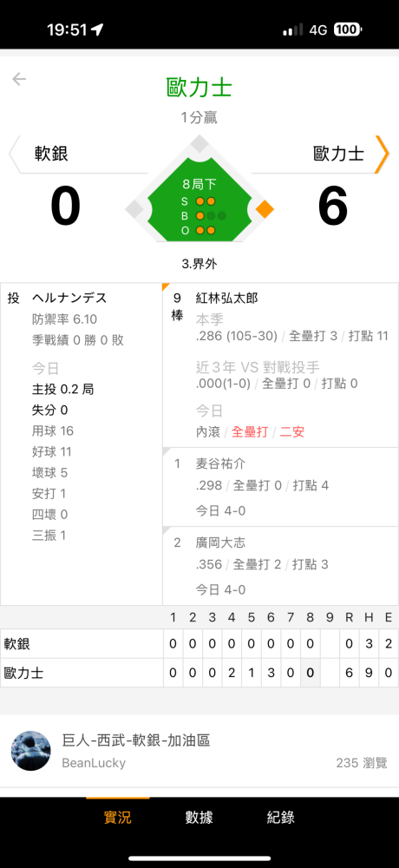Screen dimensions: 399x868
Task: Expand batter row 麦谷祐介
Action: point(280,487)
